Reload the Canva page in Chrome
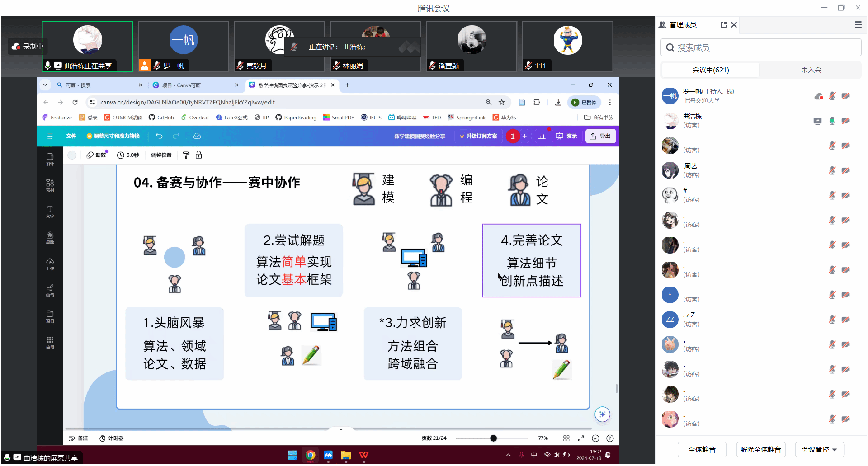Viewport: 868px width, 466px height. 75,102
